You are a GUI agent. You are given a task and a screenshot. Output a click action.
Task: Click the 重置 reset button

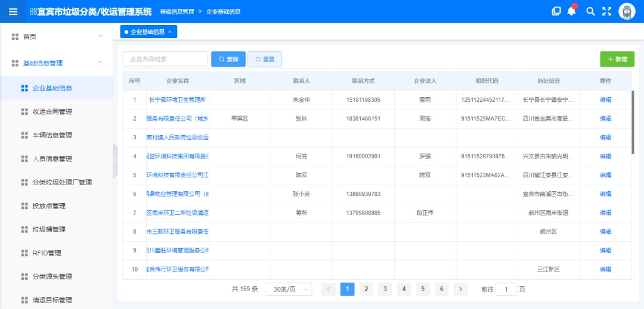coord(265,59)
